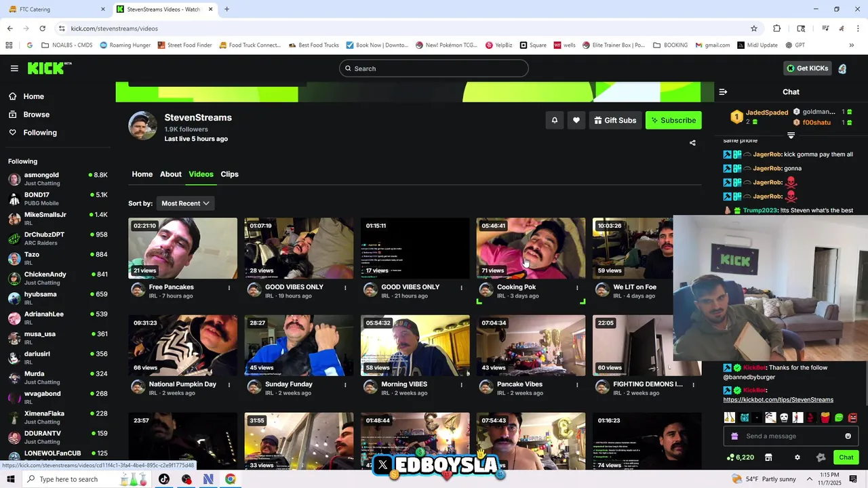Go to Following in the sidebar

(40, 133)
